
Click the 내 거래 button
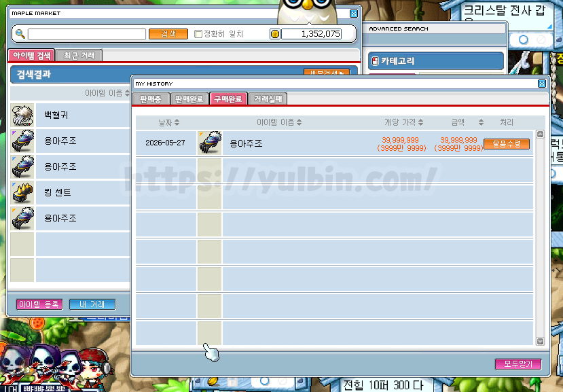point(92,304)
